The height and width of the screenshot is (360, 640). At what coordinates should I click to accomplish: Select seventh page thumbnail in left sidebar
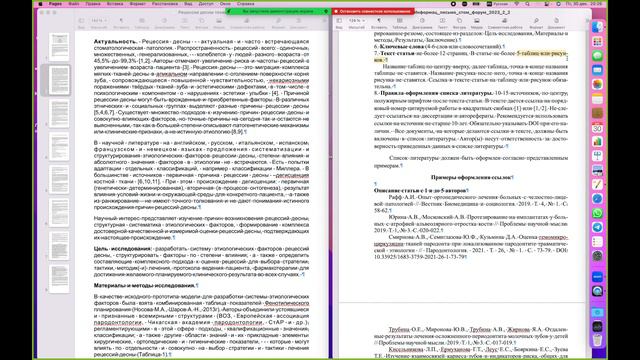60,246
